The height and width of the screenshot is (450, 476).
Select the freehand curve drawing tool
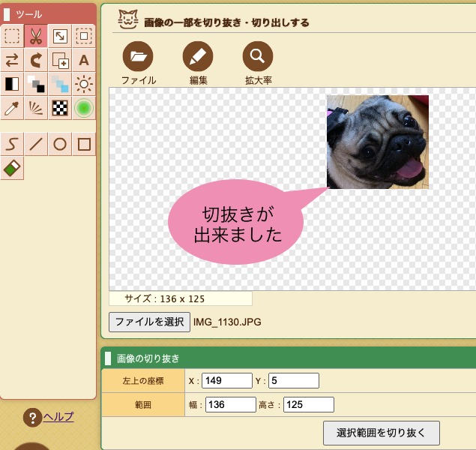(12, 144)
